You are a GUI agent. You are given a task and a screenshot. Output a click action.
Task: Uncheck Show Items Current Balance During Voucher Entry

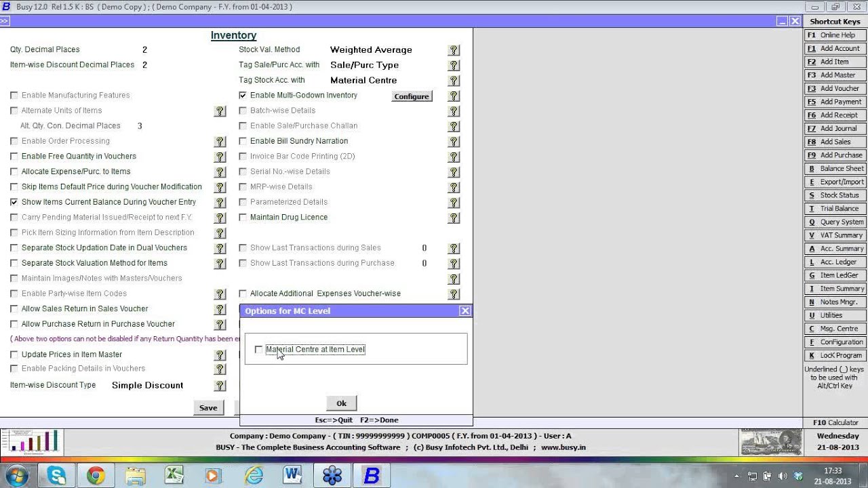(14, 202)
